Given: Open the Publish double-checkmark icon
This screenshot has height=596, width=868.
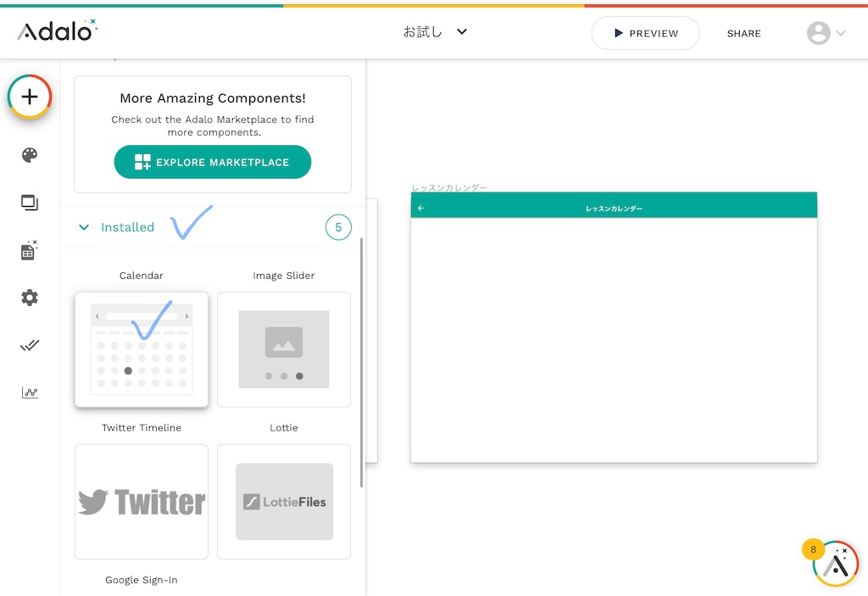Looking at the screenshot, I should click(30, 346).
